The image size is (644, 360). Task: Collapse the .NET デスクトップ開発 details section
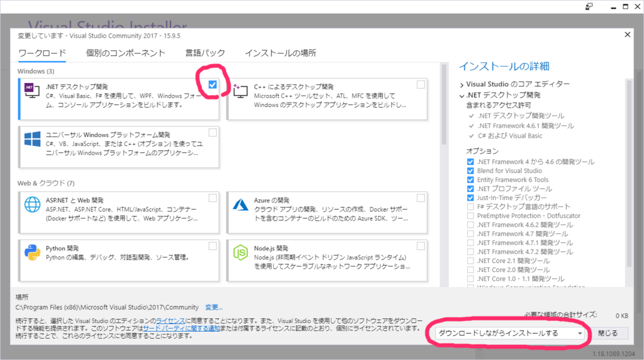tap(462, 95)
